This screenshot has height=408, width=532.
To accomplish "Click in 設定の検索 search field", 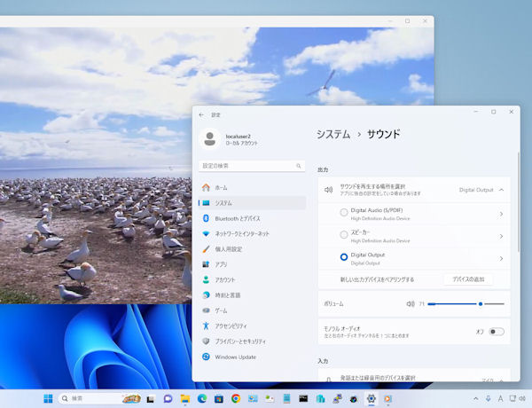I will tap(252, 166).
